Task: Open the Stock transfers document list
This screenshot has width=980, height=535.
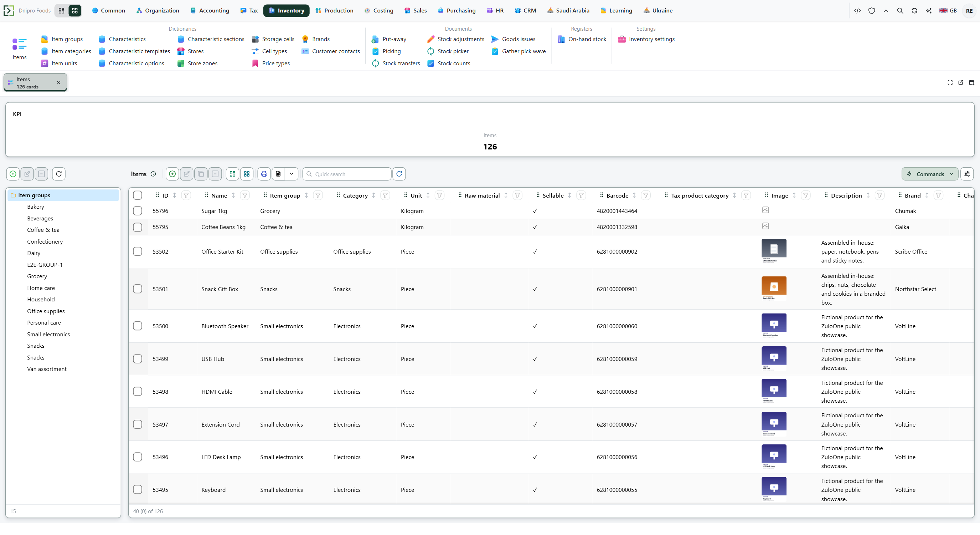Action: [x=396, y=63]
